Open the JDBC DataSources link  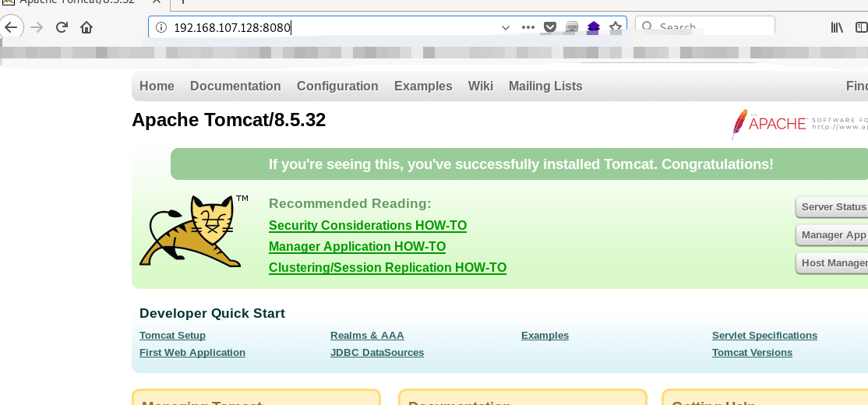[x=377, y=353]
